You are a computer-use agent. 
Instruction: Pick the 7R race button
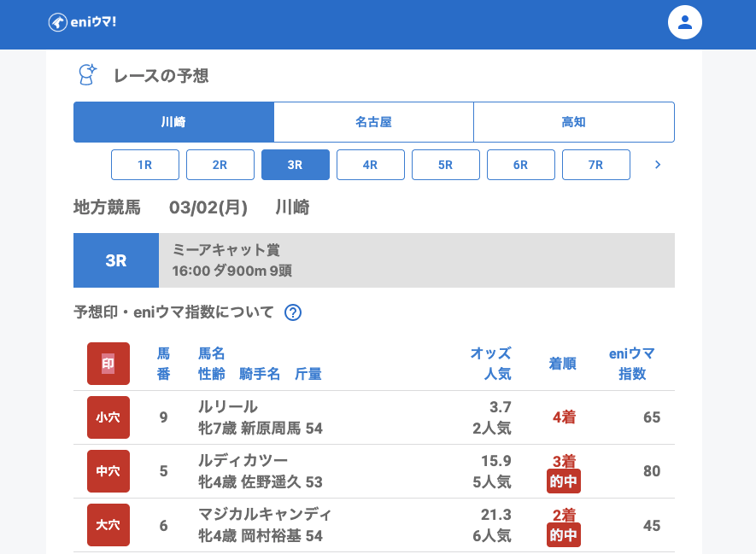(596, 165)
